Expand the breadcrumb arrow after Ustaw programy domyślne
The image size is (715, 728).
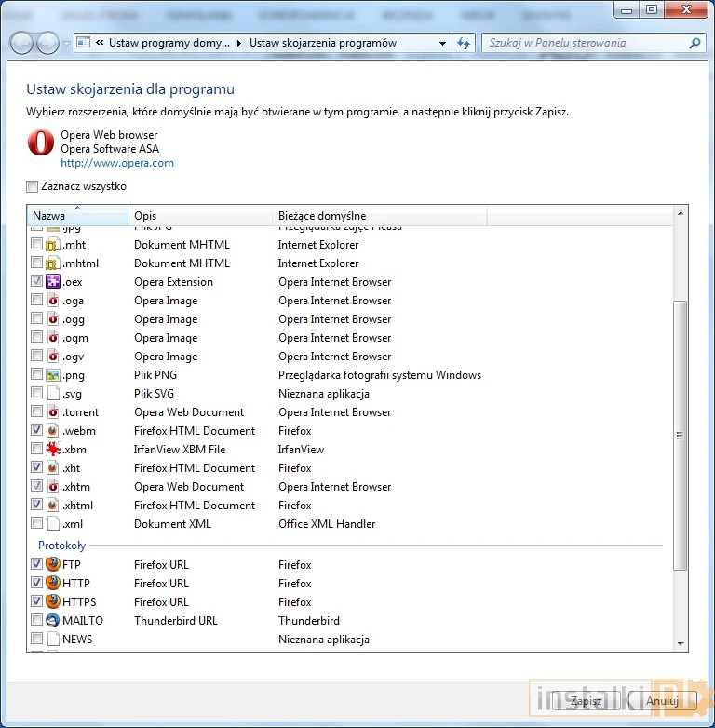[x=239, y=43]
